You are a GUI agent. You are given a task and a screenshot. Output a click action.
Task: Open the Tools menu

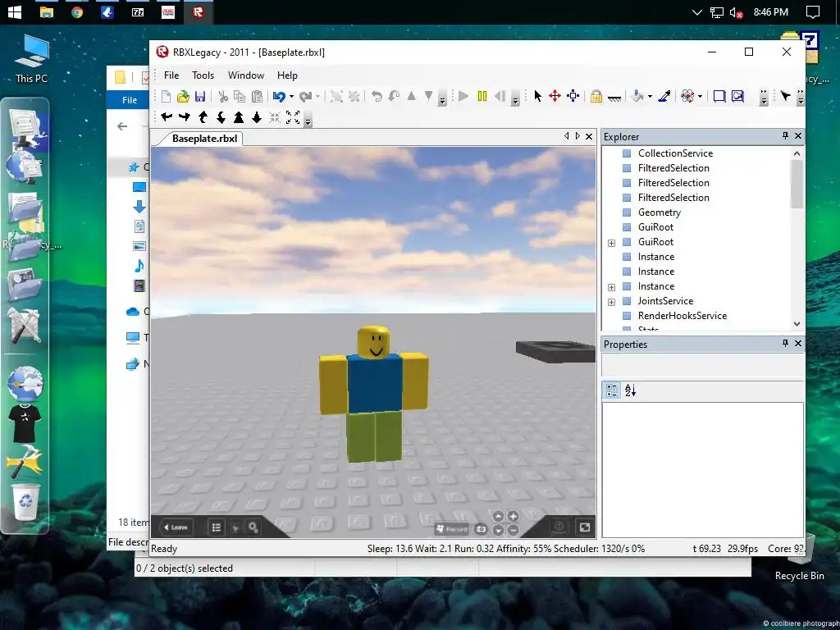point(203,75)
